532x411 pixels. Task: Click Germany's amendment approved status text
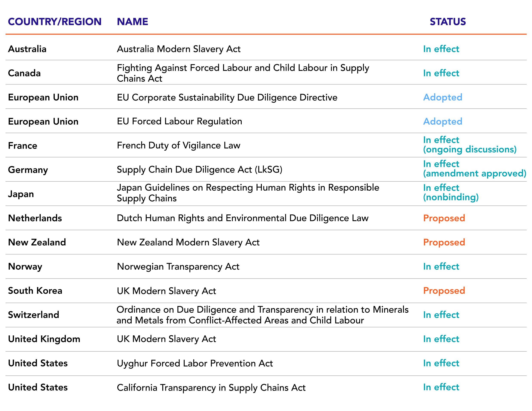click(474, 173)
